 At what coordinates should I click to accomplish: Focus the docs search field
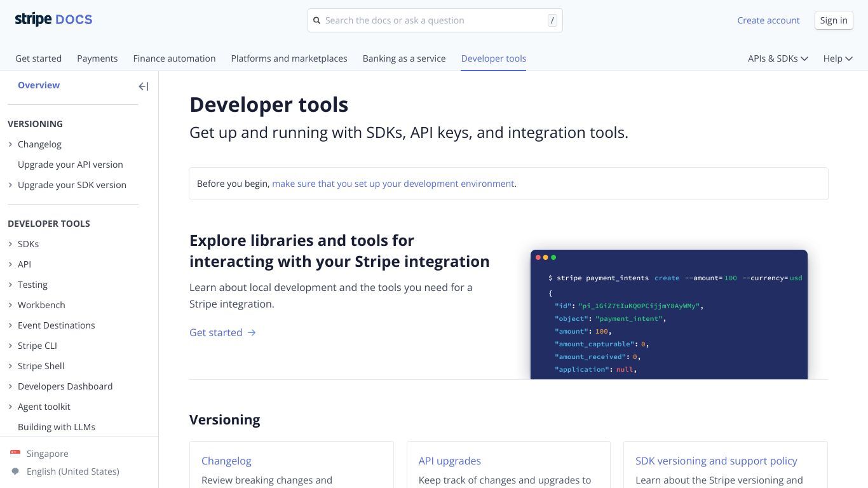point(435,20)
